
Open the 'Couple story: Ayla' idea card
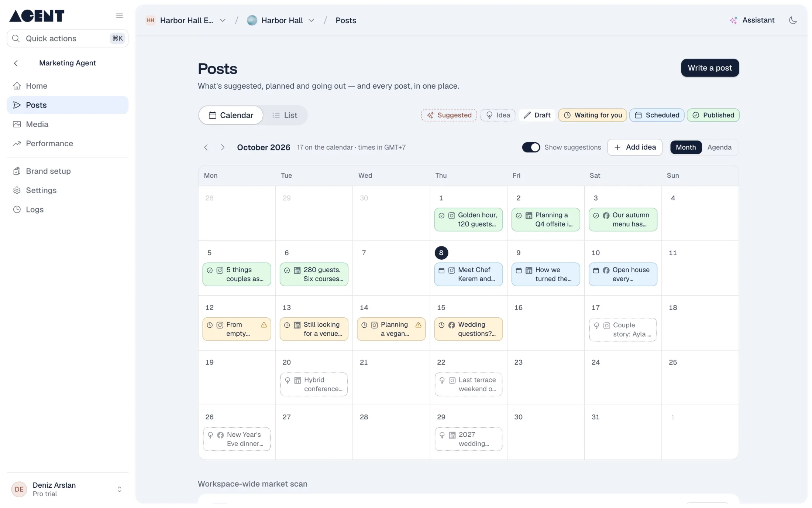tap(623, 330)
